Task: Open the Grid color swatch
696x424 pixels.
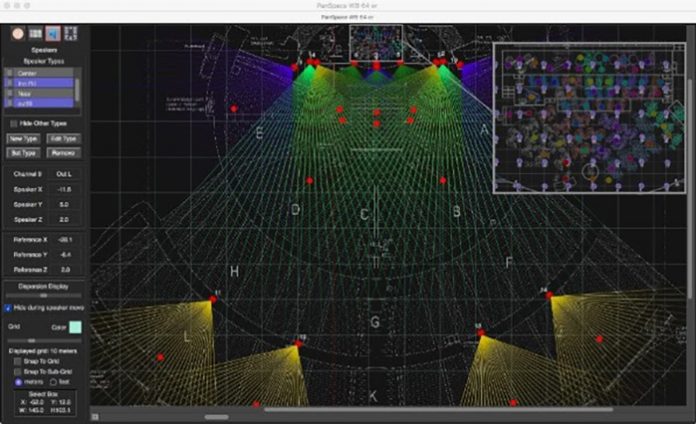Action: (x=75, y=327)
